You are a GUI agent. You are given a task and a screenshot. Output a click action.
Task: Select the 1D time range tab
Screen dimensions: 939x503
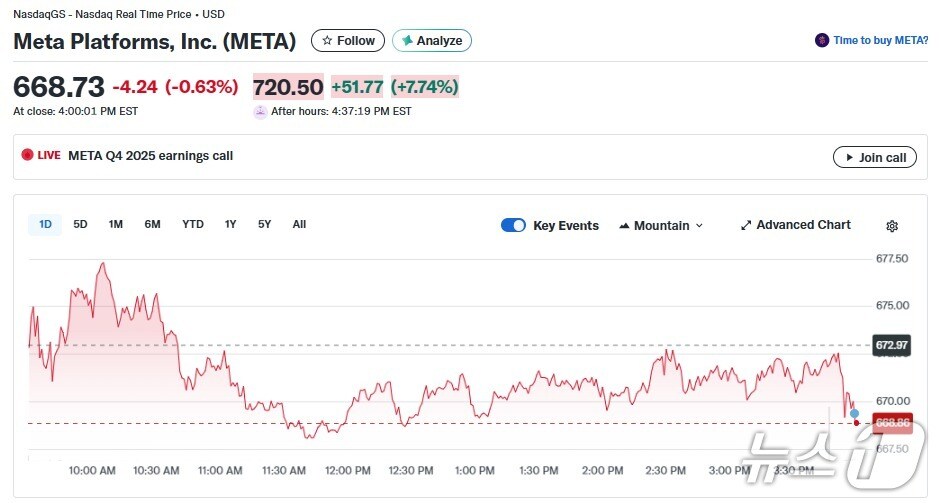45,225
